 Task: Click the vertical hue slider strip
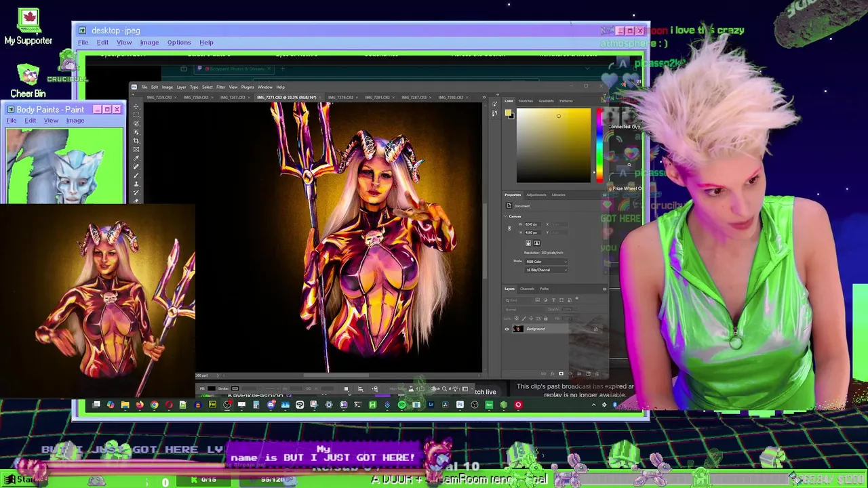[599, 145]
